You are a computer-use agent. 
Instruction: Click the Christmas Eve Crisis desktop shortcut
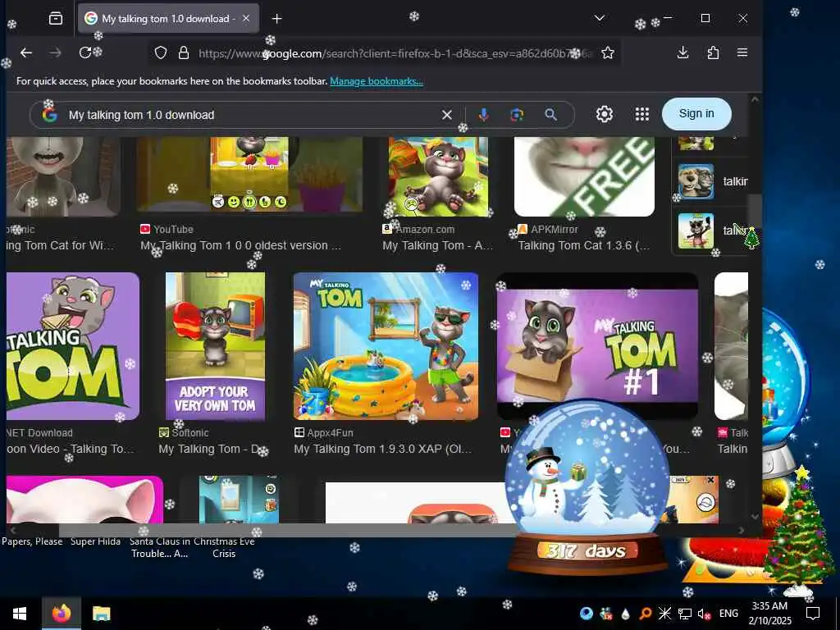pos(224,547)
